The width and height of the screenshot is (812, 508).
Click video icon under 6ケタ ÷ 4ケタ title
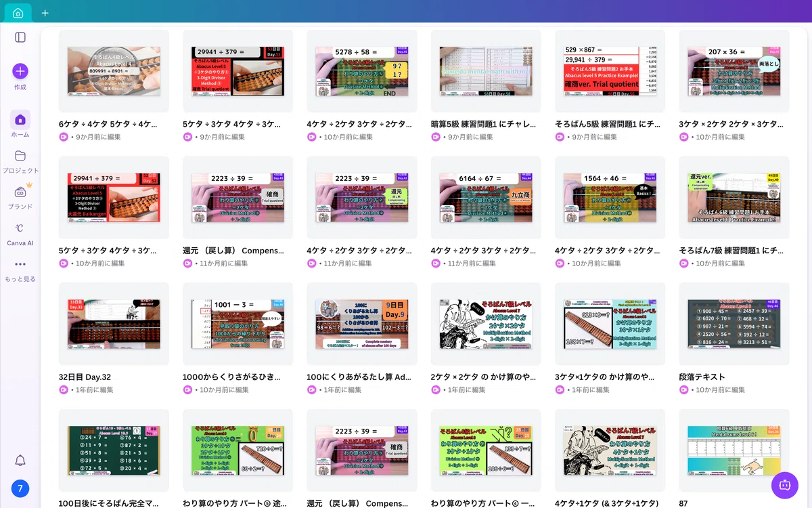64,137
